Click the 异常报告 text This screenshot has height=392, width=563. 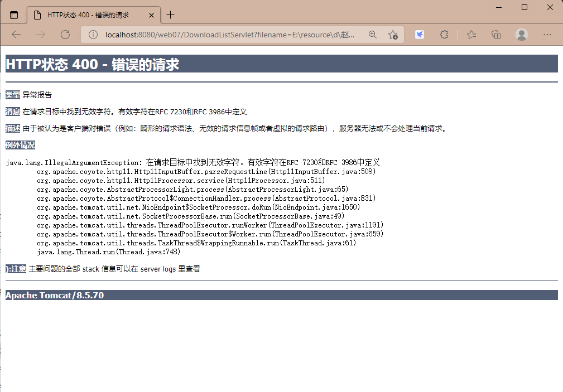37,95
